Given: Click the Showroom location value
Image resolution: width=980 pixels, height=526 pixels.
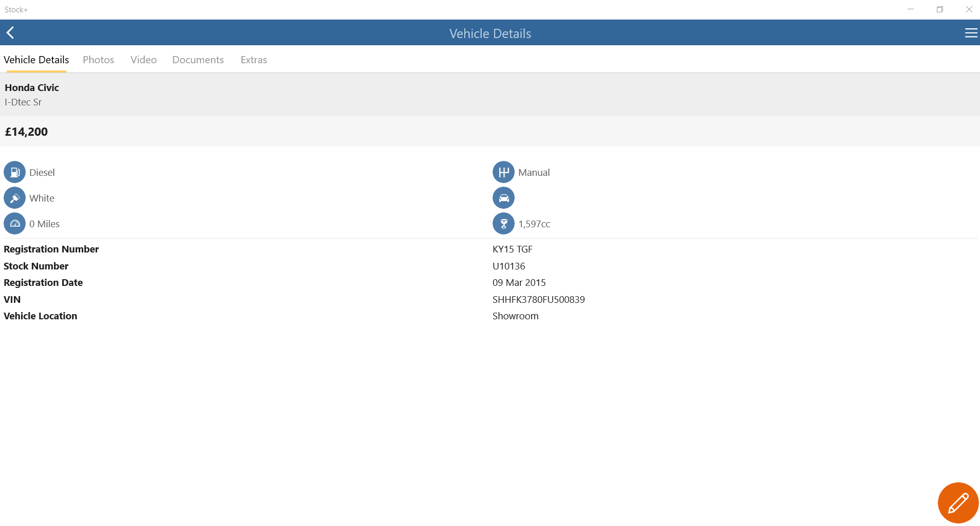Looking at the screenshot, I should pyautogui.click(x=516, y=316).
